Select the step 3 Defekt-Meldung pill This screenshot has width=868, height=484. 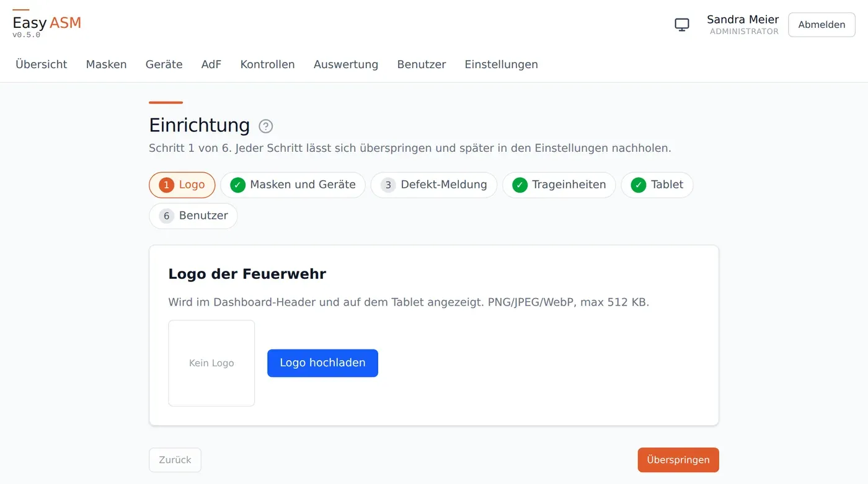434,185
